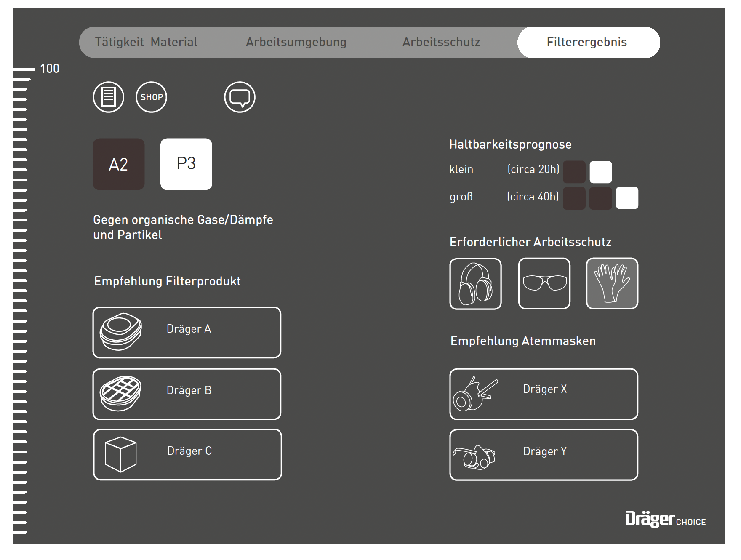This screenshot has height=560, width=741.
Task: Select the Filterergebnis tab
Action: [587, 42]
